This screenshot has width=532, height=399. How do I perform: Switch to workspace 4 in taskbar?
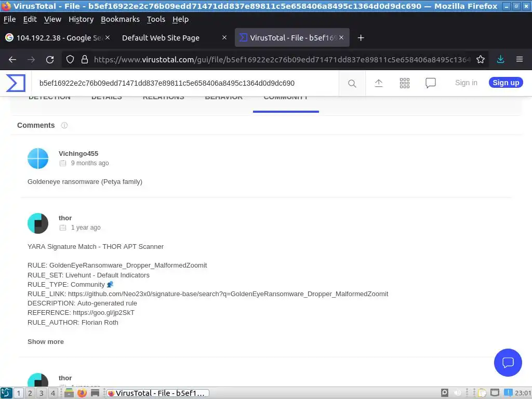(x=53, y=393)
